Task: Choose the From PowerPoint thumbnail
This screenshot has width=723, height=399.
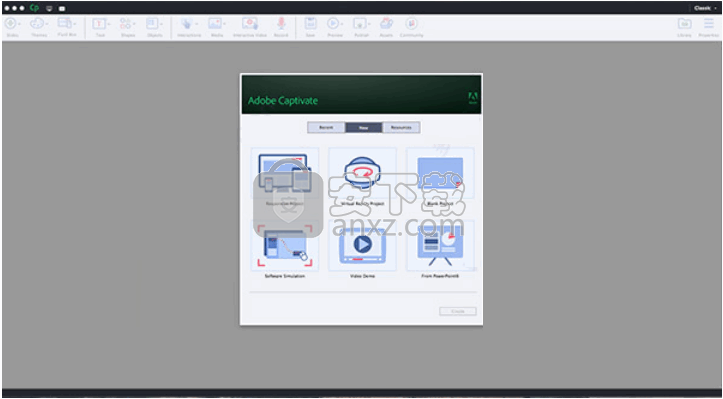Action: click(440, 245)
